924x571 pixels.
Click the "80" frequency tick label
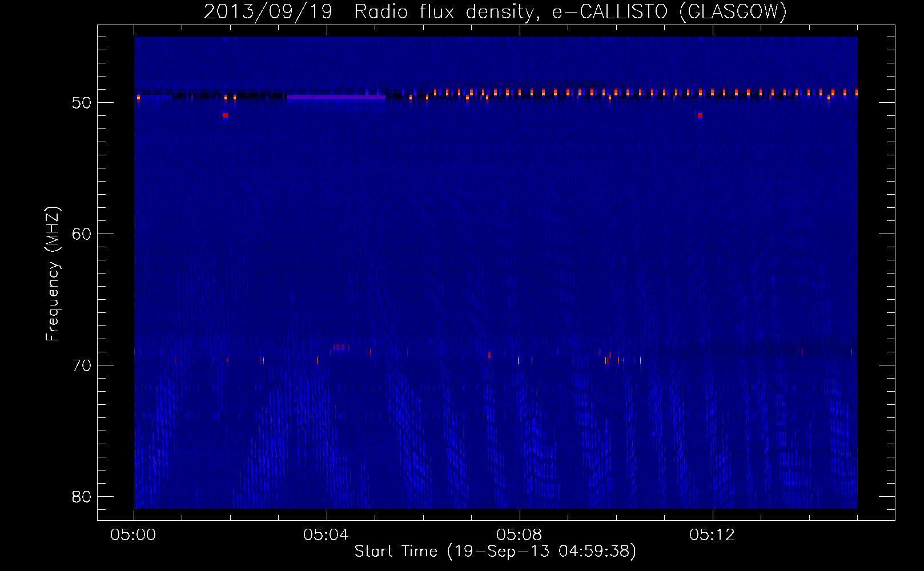click(x=82, y=497)
